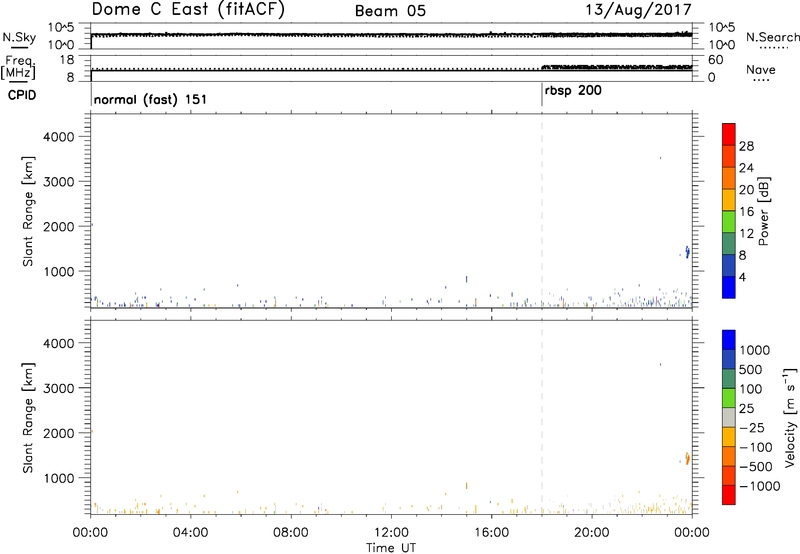Viewport: 800px width, 554px height.
Task: Click blue echo cluster near 1400 km, power panel
Action: pos(687,251)
